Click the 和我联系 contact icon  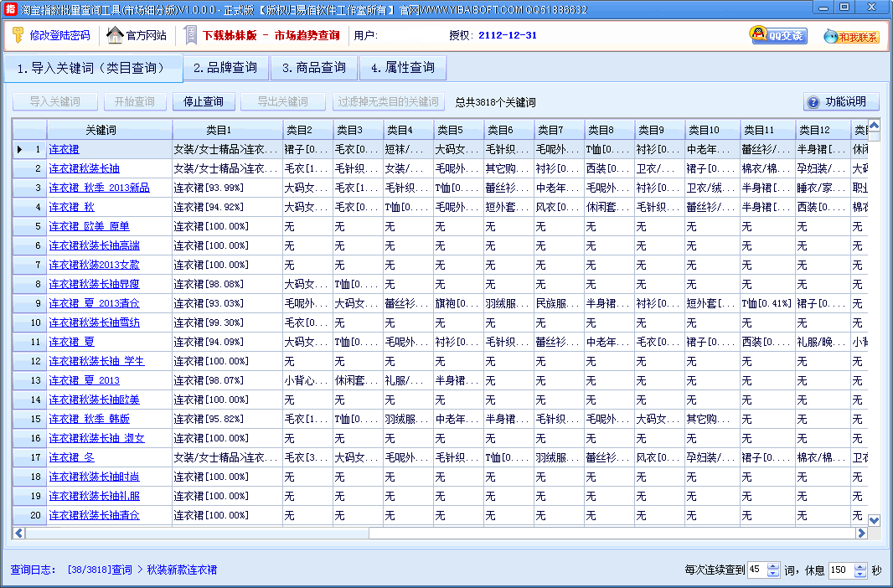(851, 36)
